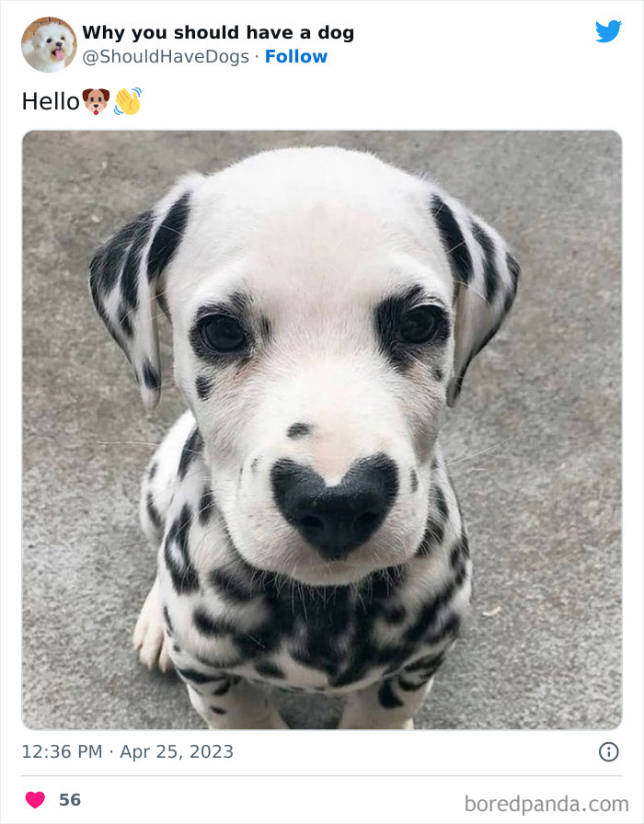
Task: Click the waving hand emoji
Action: [128, 101]
